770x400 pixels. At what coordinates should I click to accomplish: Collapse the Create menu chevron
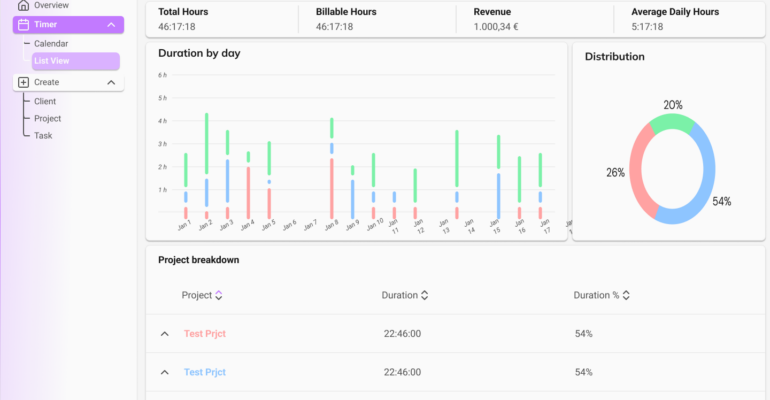coord(111,82)
